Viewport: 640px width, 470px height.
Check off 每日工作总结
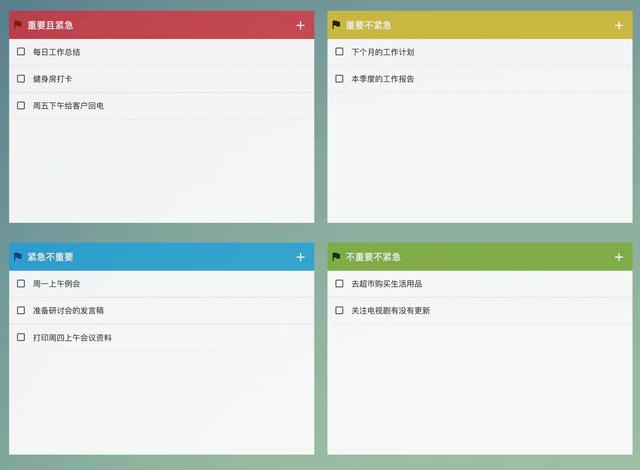(21, 51)
